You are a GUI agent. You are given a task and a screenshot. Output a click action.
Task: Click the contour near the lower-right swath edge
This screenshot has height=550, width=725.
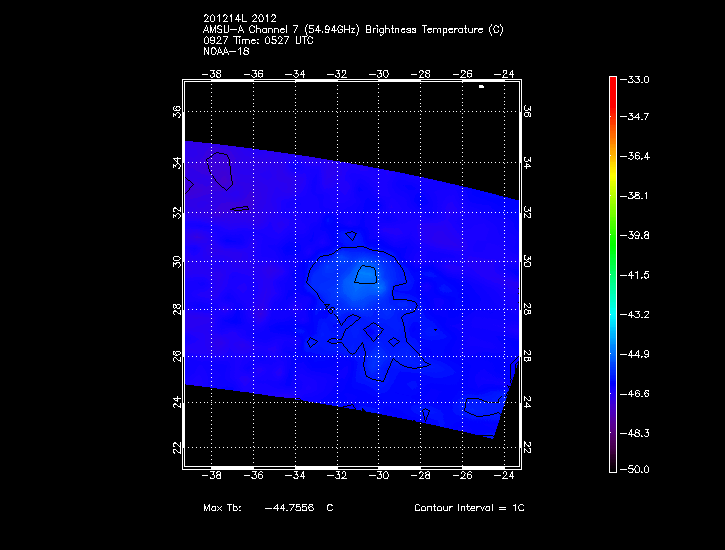pyautogui.click(x=486, y=406)
